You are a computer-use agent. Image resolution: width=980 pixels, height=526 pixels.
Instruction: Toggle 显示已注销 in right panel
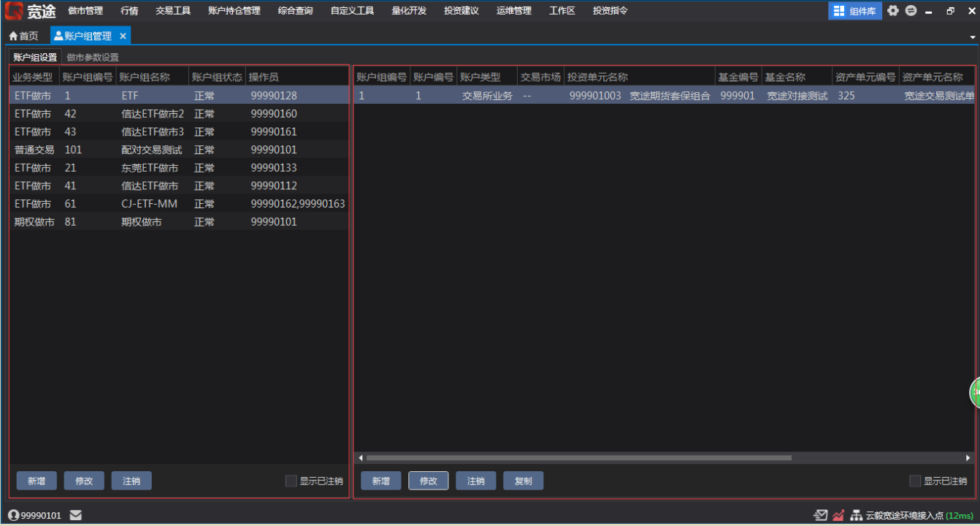coord(915,481)
